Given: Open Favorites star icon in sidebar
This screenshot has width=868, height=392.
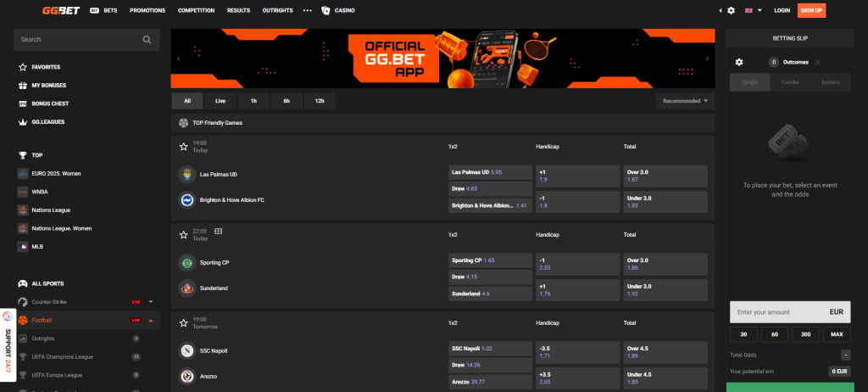Looking at the screenshot, I should [x=23, y=67].
